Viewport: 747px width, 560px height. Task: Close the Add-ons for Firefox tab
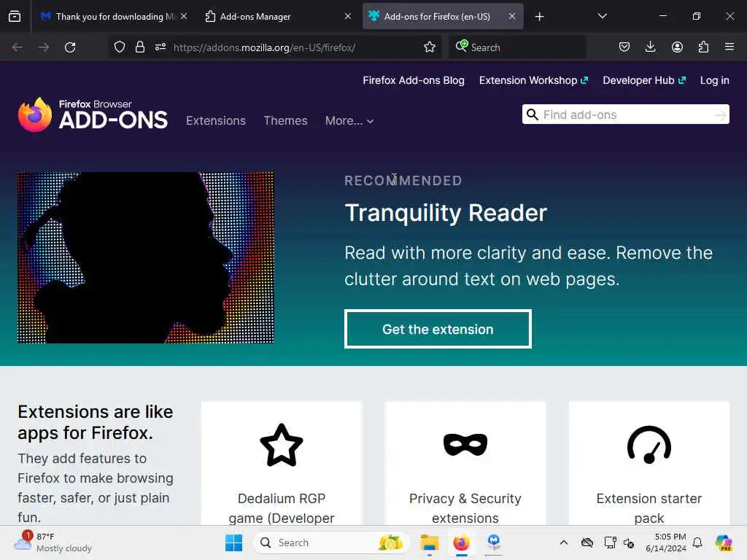click(x=511, y=16)
